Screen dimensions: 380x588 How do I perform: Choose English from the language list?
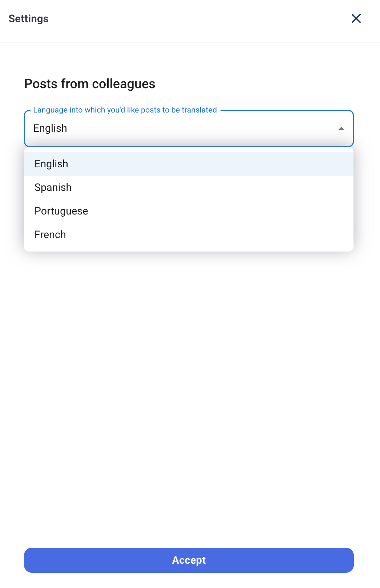[51, 164]
